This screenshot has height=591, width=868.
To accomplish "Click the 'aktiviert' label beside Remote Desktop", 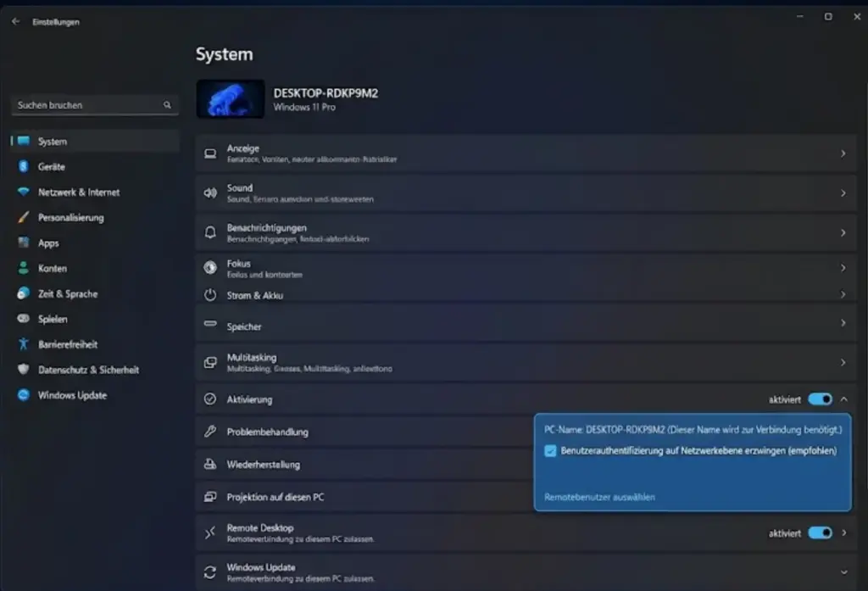I will [x=784, y=533].
